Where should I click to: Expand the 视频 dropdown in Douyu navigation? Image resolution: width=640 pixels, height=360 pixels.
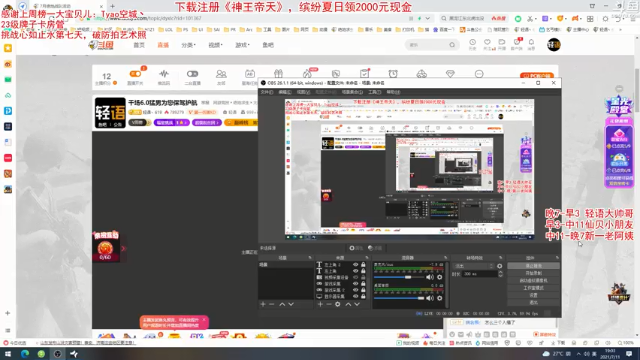point(216,45)
